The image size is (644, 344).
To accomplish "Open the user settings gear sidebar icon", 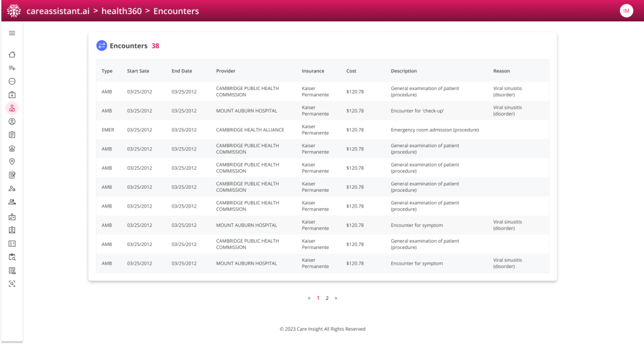I will tap(12, 189).
